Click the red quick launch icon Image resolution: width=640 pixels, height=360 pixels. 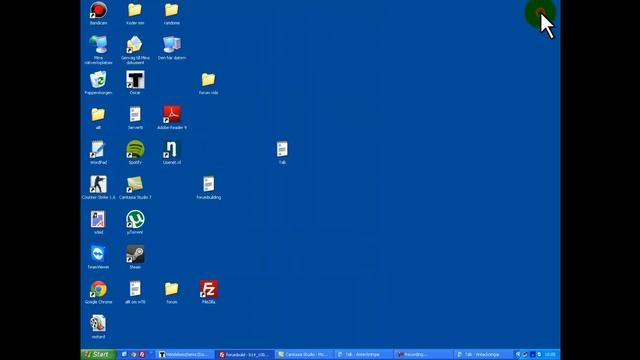point(142,355)
